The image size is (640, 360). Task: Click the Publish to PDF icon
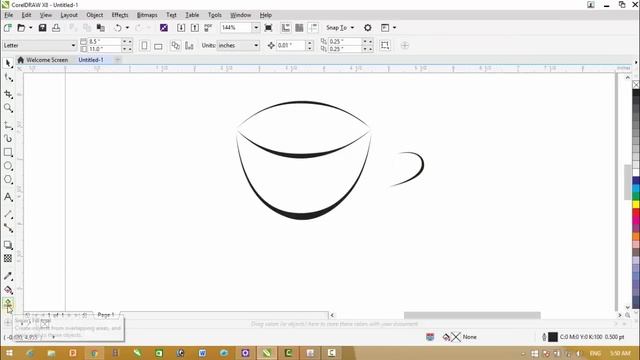(208, 28)
